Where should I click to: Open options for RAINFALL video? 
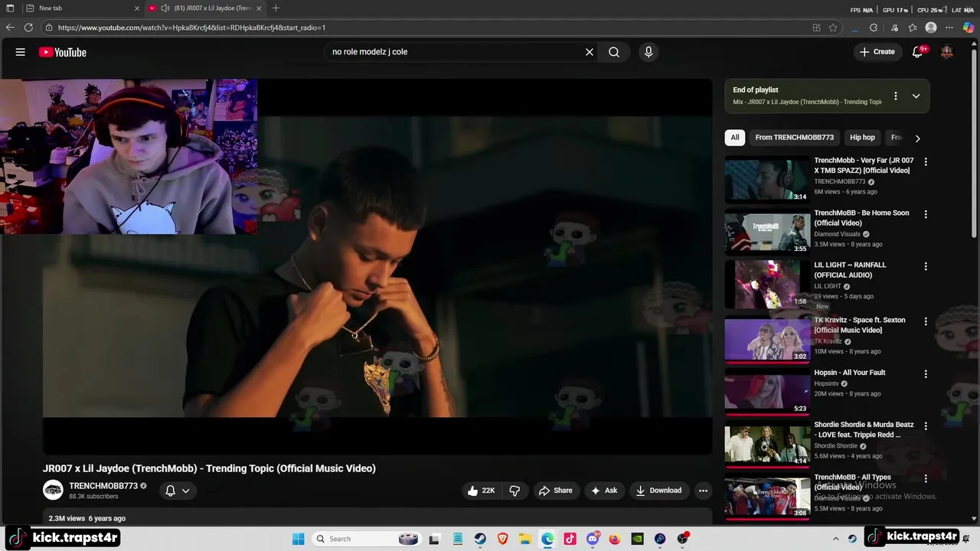pos(926,266)
